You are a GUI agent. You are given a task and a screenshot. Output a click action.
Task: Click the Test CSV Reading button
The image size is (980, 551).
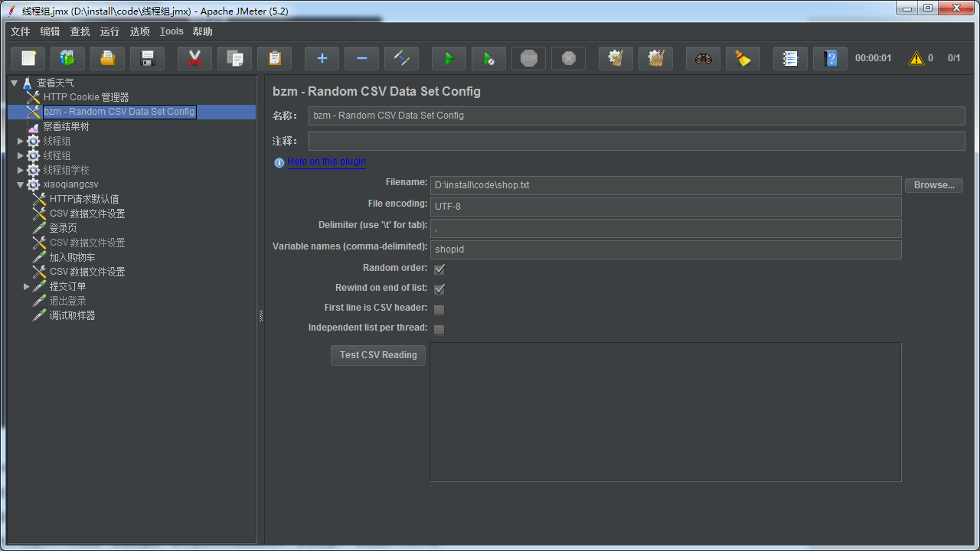378,355
